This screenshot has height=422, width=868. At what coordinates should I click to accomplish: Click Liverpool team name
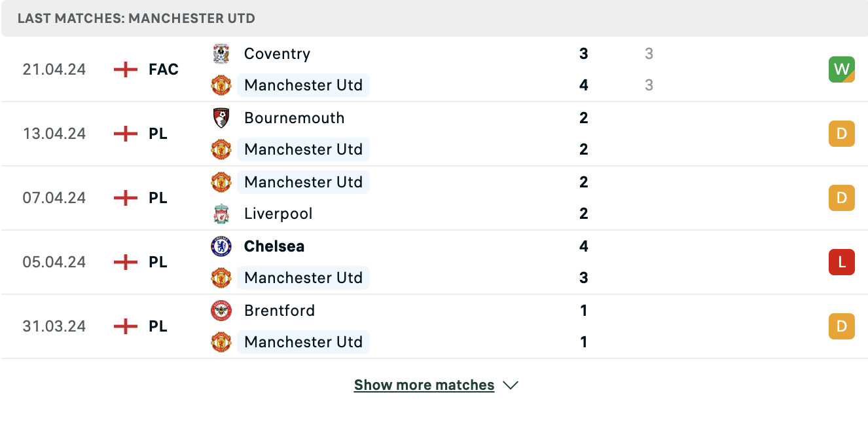click(278, 214)
